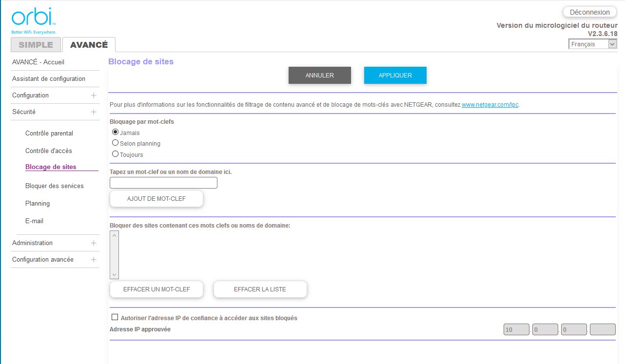
Task: Expand the Sécurité section plus icon
Action: [94, 112]
